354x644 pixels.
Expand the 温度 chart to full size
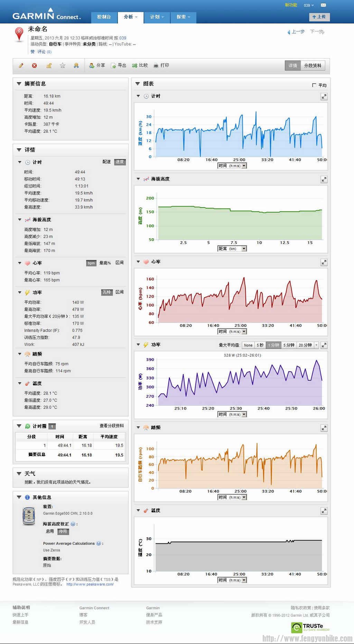pyautogui.click(x=324, y=511)
